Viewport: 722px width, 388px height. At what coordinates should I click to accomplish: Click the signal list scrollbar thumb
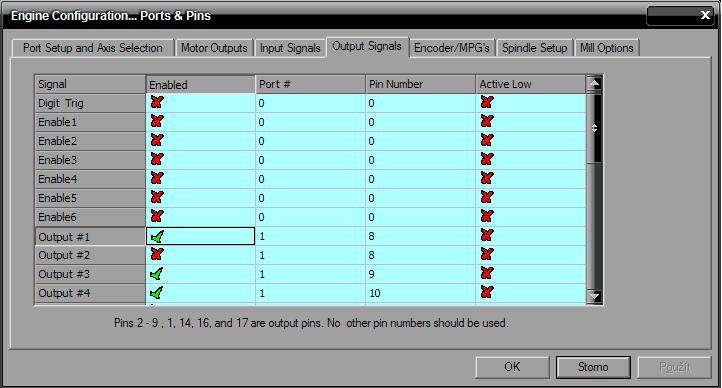(x=594, y=128)
